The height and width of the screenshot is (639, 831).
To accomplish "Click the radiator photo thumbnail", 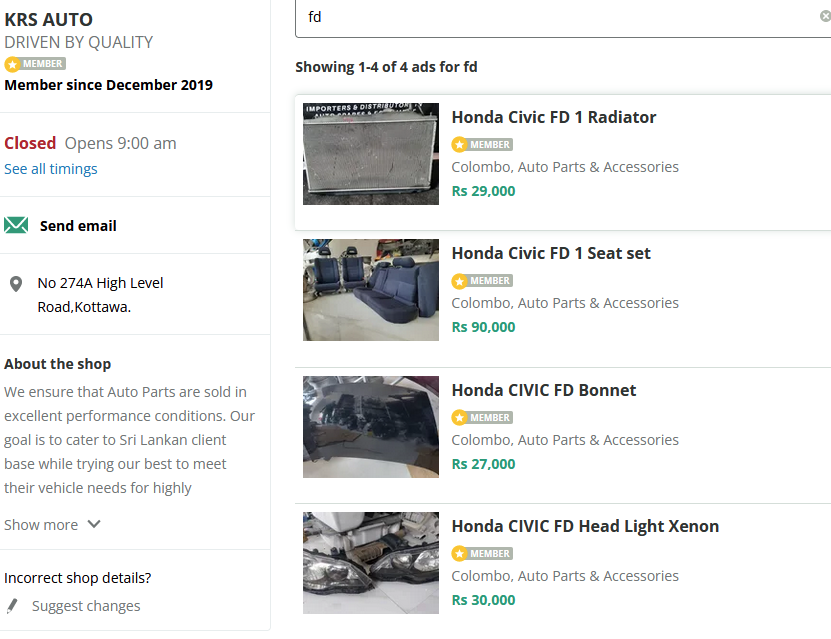I will point(371,154).
